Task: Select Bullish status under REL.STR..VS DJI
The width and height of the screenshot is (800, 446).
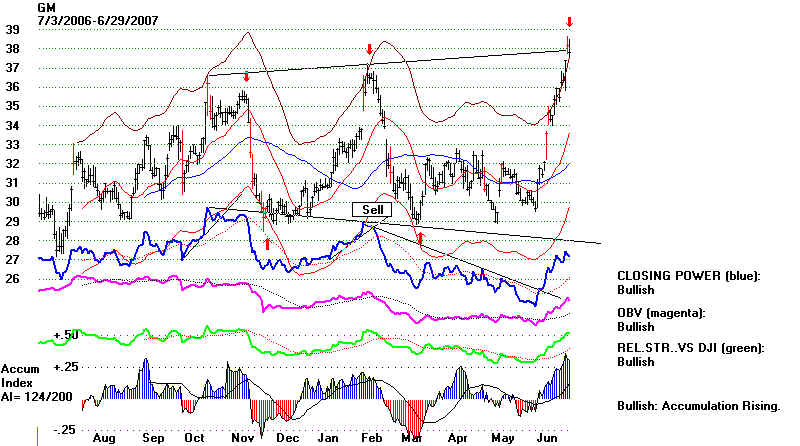Action: tap(636, 362)
